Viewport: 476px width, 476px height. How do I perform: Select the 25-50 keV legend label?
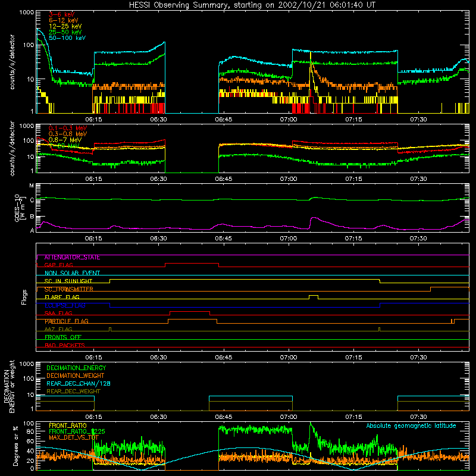[x=65, y=32]
